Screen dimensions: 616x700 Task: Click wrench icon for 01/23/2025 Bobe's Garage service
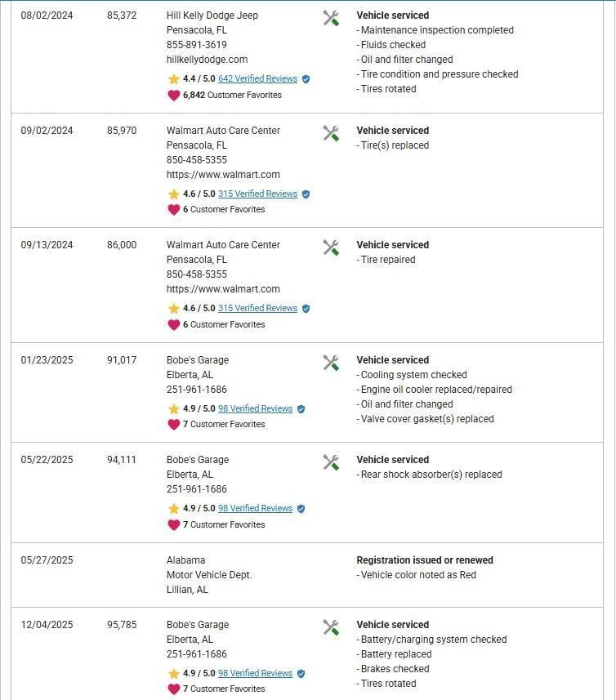point(331,363)
